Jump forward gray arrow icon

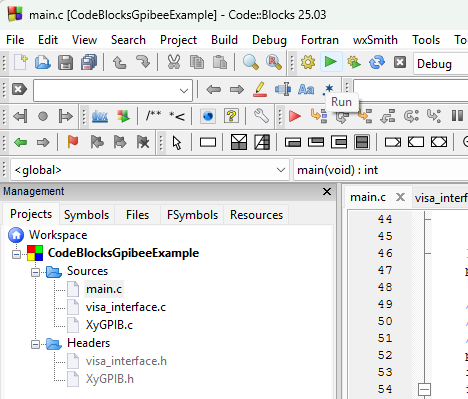(x=43, y=143)
